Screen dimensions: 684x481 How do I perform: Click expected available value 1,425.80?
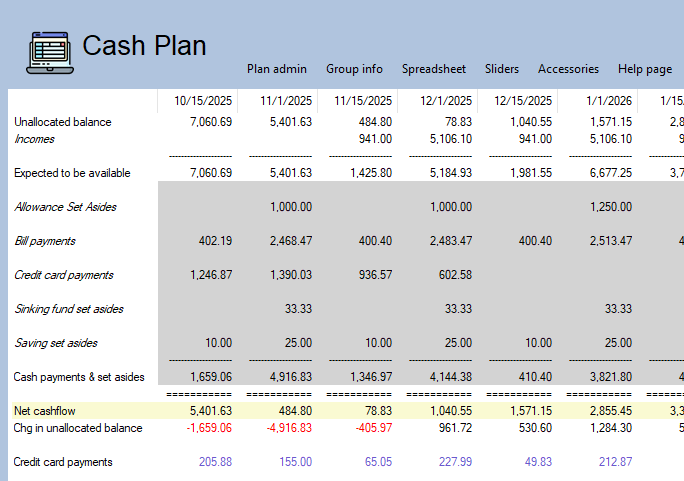[371, 173]
